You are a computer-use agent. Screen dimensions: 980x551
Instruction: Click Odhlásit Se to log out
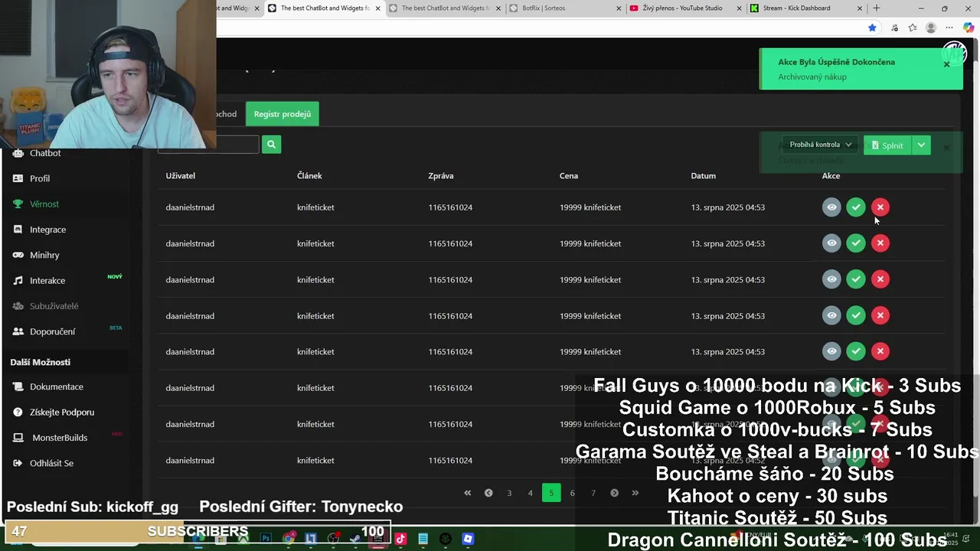click(51, 463)
